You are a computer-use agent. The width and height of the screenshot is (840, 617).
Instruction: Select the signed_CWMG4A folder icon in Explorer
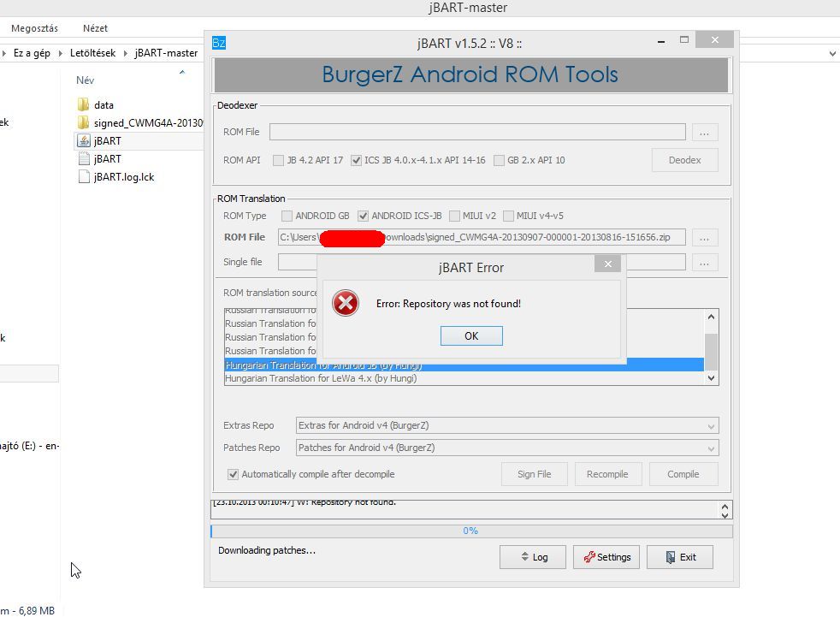(x=84, y=122)
